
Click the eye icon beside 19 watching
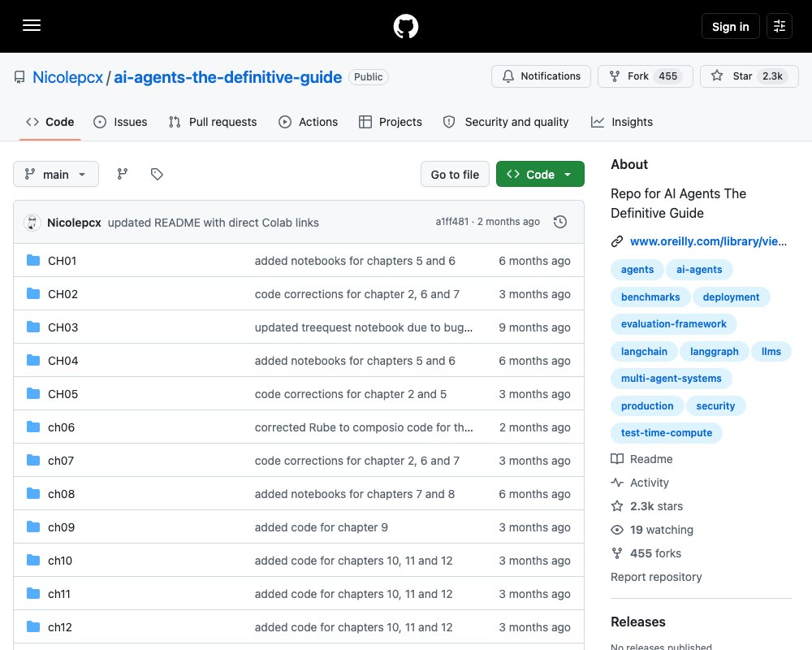click(617, 530)
